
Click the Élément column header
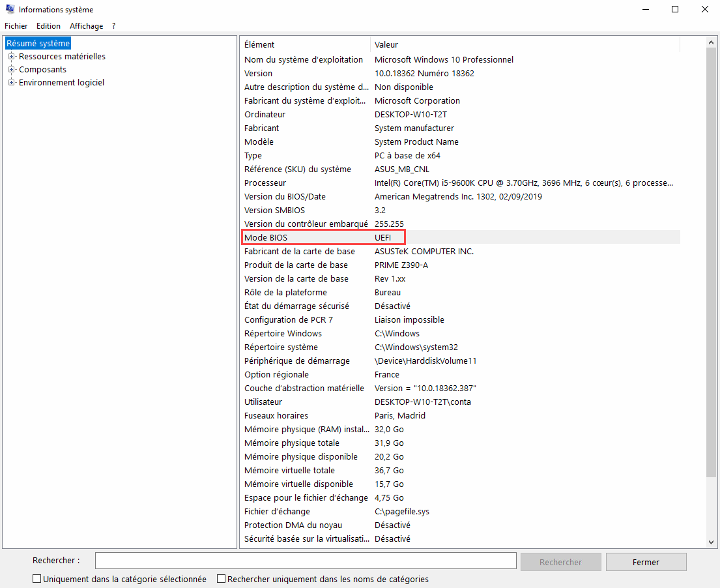pos(305,44)
